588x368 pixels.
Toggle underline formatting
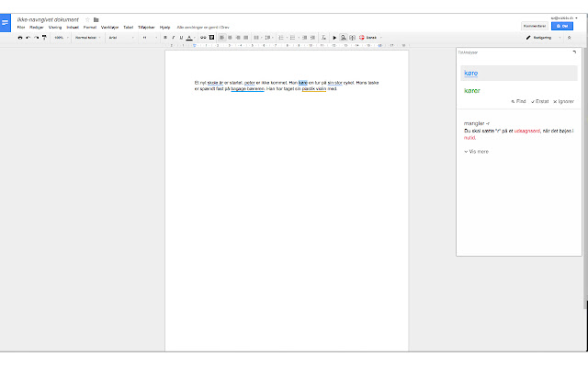click(x=180, y=38)
